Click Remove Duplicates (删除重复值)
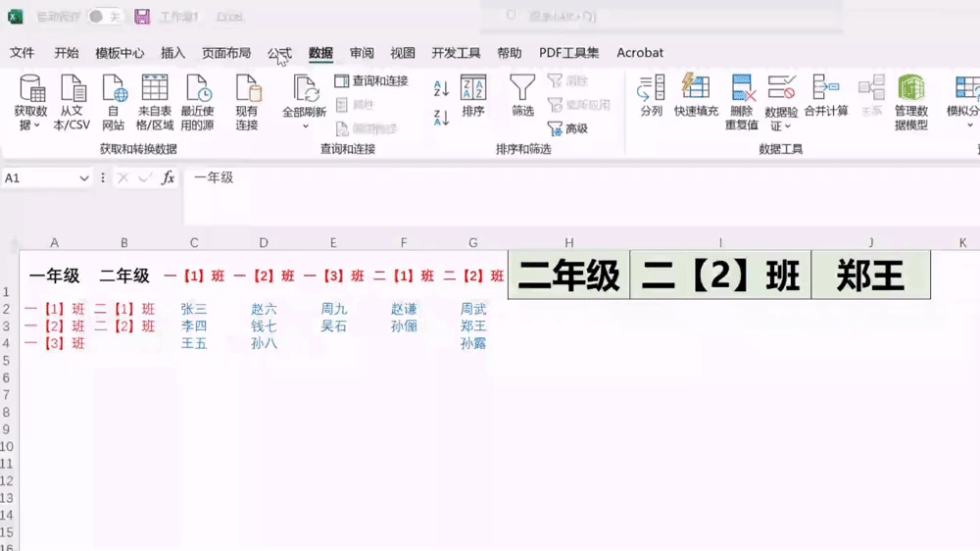980x551 pixels. click(742, 102)
